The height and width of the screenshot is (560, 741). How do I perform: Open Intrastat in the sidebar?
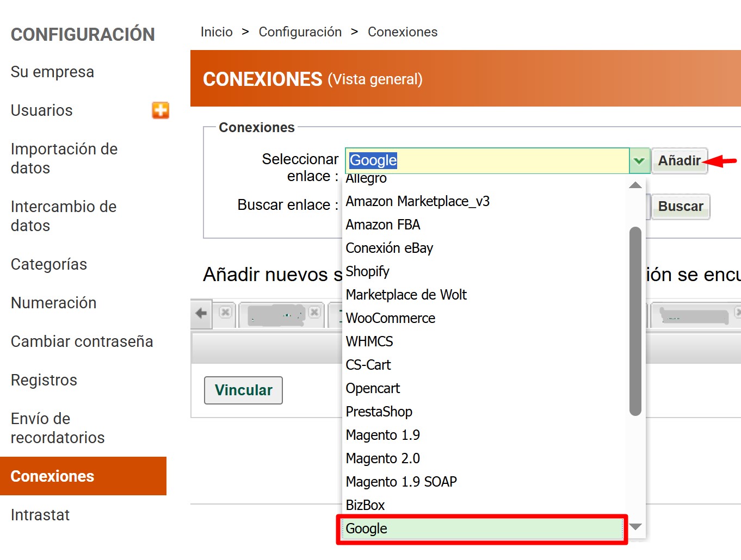[40, 515]
